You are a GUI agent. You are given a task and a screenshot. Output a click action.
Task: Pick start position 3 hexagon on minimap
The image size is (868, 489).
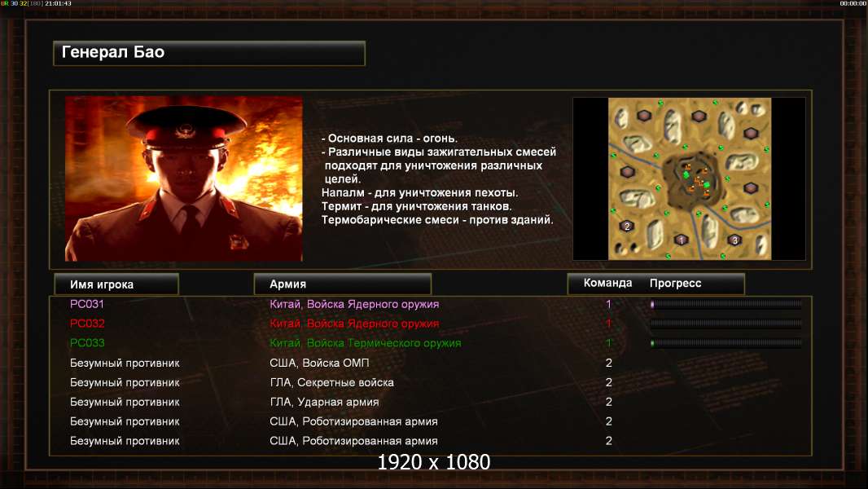tap(734, 240)
